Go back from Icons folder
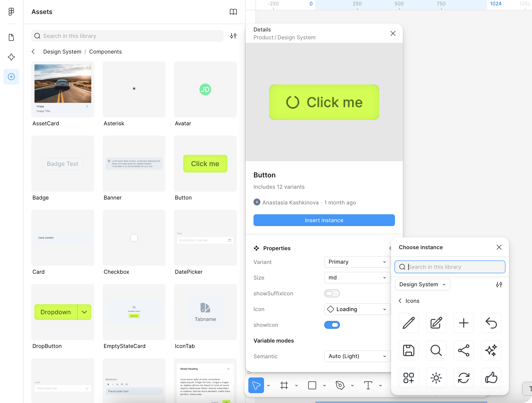Image resolution: width=532 pixels, height=403 pixels. [x=400, y=301]
